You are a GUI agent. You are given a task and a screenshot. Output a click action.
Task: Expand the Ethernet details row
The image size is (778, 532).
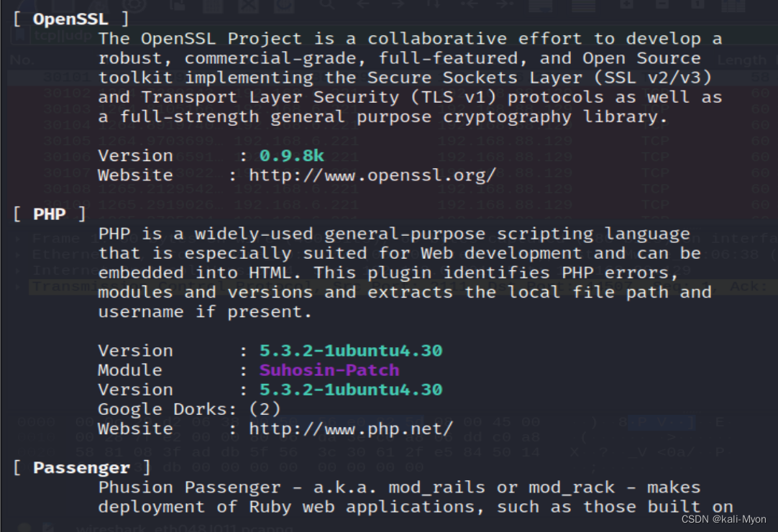(19, 254)
